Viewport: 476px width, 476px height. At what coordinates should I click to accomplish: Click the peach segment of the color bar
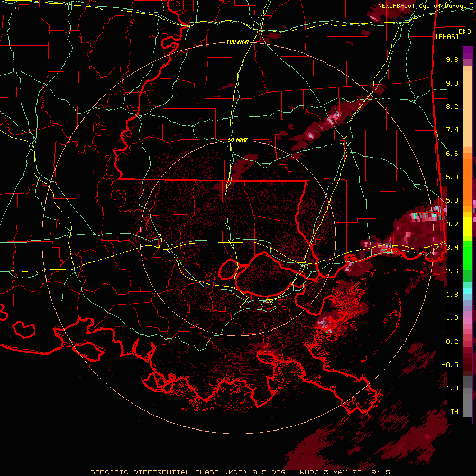click(467, 106)
